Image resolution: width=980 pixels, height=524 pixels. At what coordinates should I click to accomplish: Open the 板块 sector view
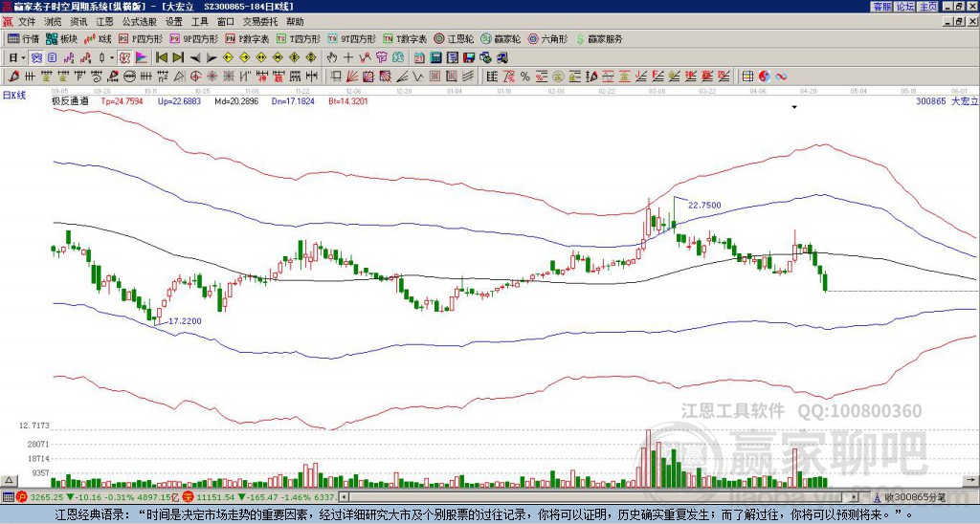[x=61, y=38]
